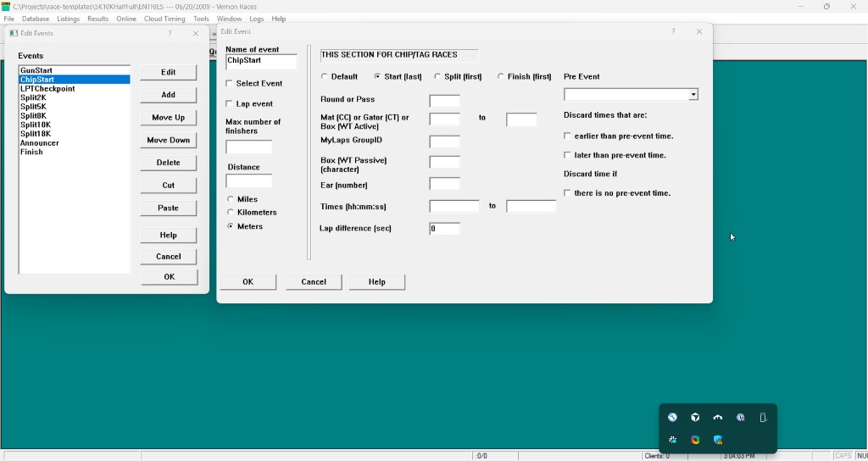868x461 pixels.
Task: Select LPTCheckpoint in Events list
Action: click(75, 88)
